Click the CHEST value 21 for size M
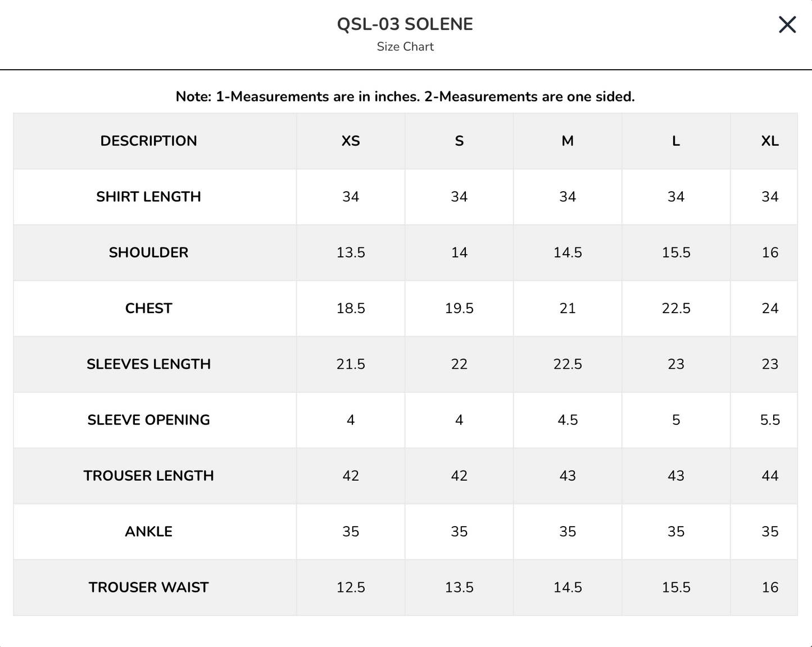The width and height of the screenshot is (812, 647). pyautogui.click(x=568, y=308)
